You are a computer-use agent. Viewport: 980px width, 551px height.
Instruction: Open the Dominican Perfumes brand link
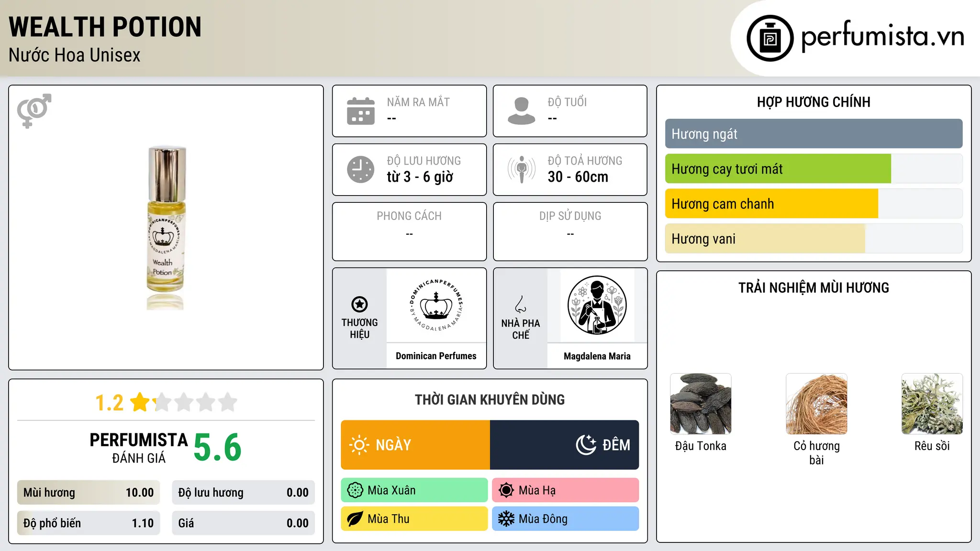(436, 356)
